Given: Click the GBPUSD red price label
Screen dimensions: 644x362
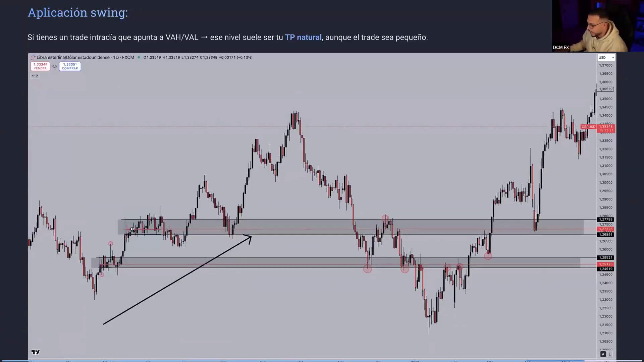Looking at the screenshot, I should click(x=588, y=127).
